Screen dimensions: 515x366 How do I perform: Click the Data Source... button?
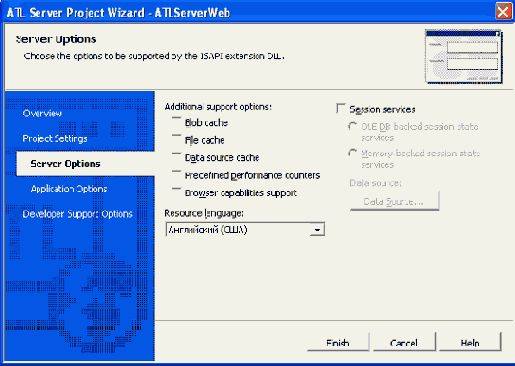coord(394,201)
